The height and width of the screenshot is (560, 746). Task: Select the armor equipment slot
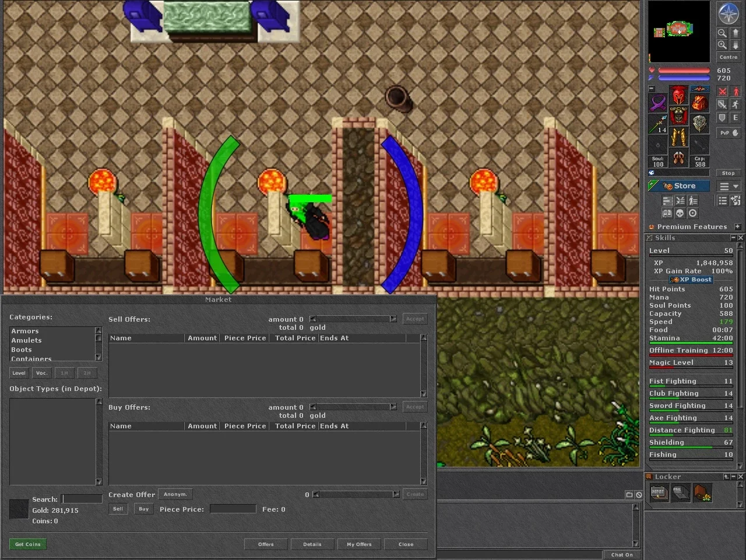pos(678,116)
